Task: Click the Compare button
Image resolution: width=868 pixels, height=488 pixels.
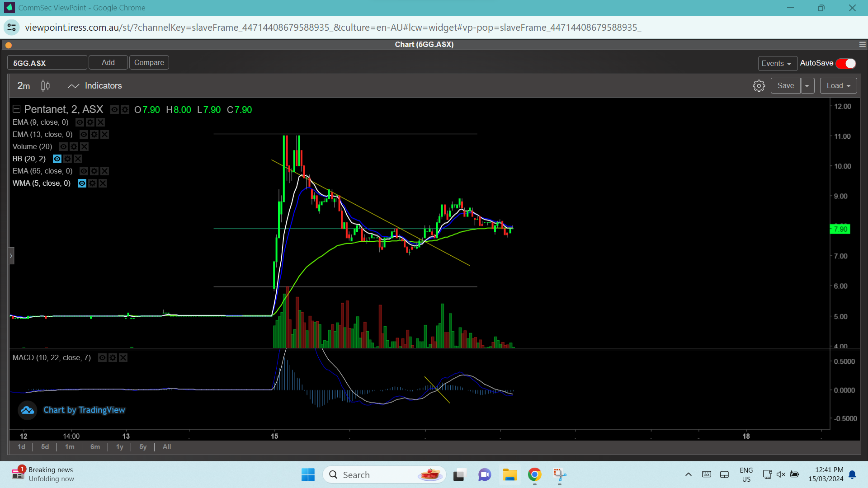Action: pos(149,62)
